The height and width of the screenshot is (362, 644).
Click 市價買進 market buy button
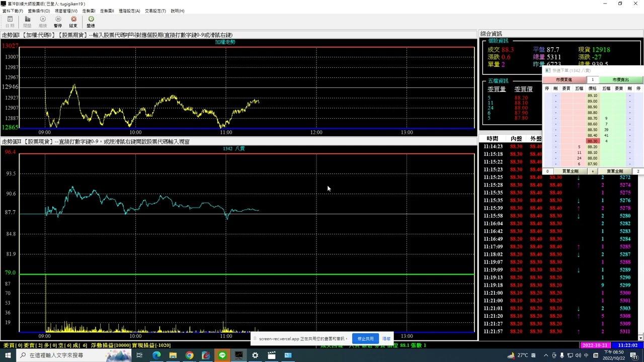(564, 80)
